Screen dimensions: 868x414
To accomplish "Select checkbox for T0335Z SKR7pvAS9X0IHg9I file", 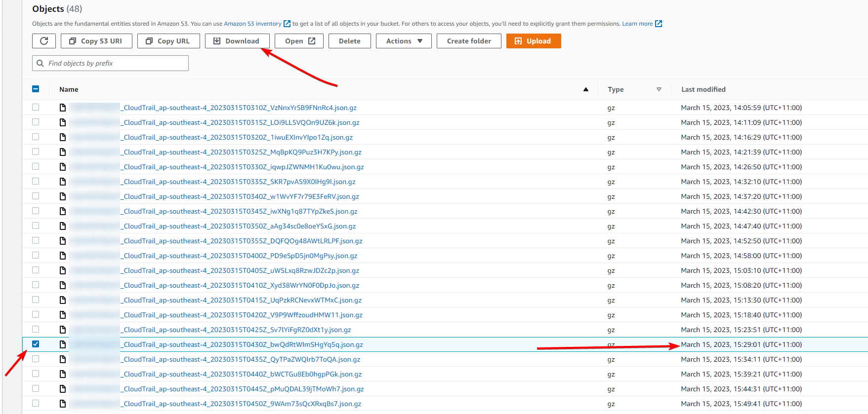I will [x=36, y=181].
